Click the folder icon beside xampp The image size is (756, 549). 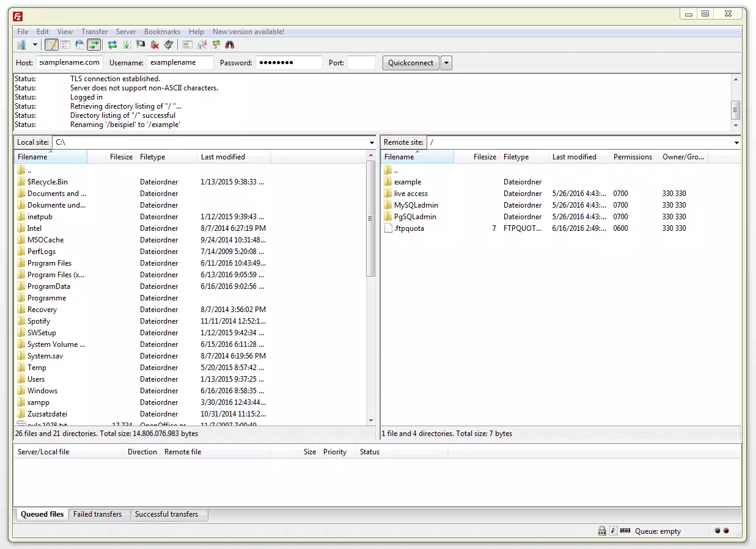click(21, 402)
